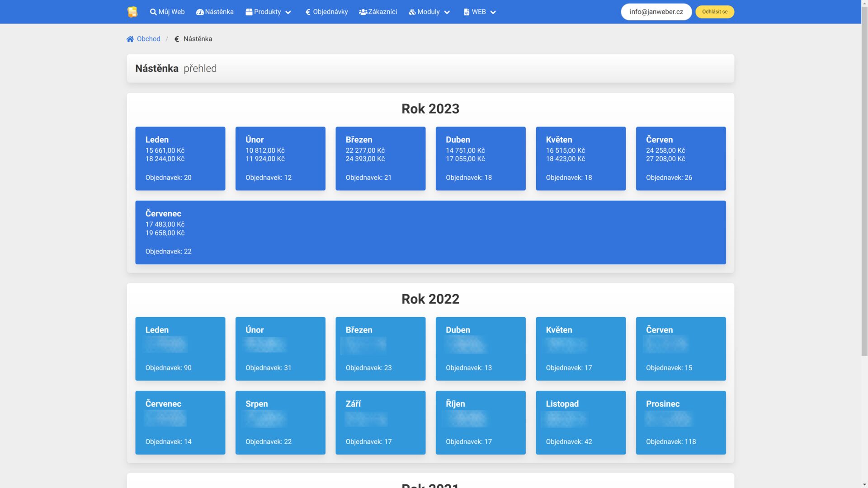Click the dashboard gauge icon in navbar

(x=200, y=12)
